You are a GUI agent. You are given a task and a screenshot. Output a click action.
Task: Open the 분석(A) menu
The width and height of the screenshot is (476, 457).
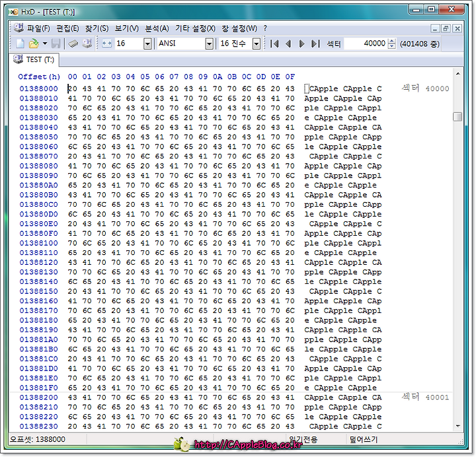[157, 28]
